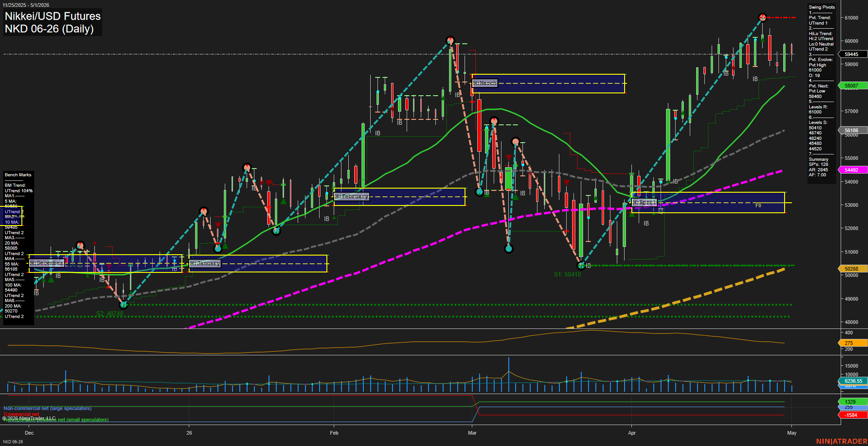Viewport: 868px width, 446px height.
Task: Select the AF: 7.00 summary entry
Action: pos(817,175)
